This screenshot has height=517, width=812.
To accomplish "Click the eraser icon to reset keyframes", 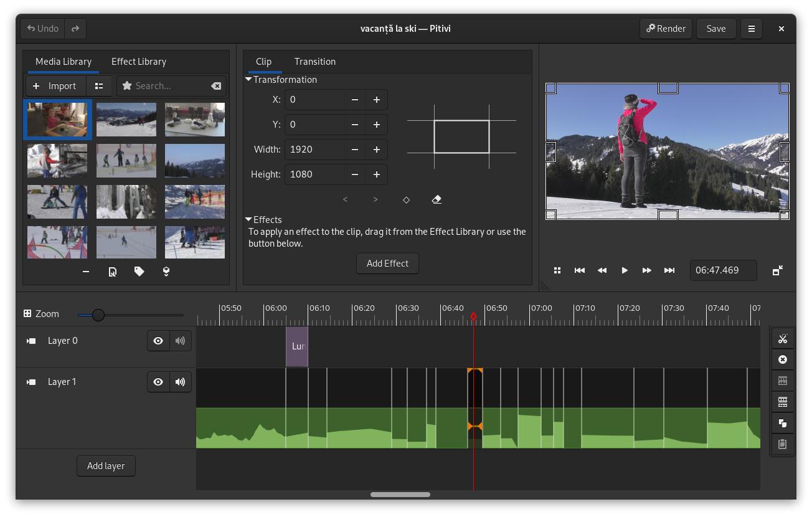I will (437, 199).
